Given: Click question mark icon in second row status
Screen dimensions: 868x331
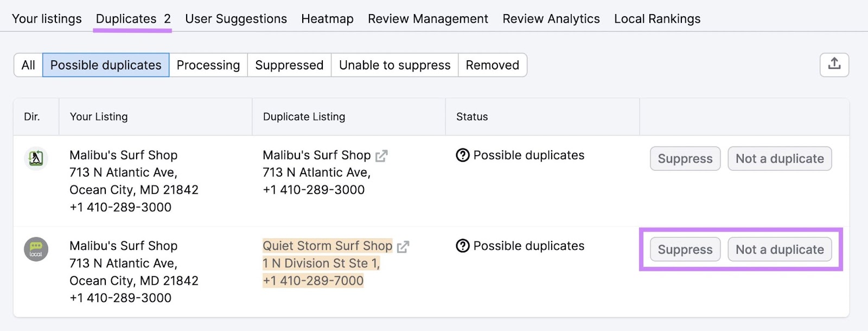Looking at the screenshot, I should point(463,246).
